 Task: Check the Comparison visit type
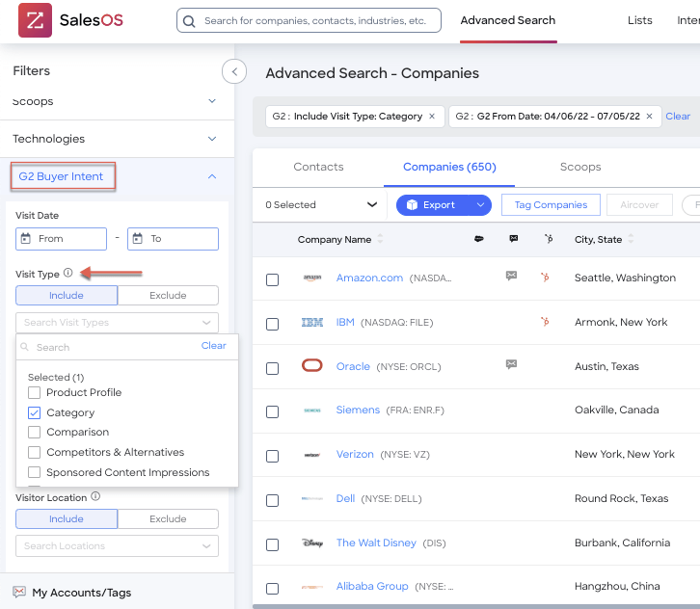pos(34,433)
